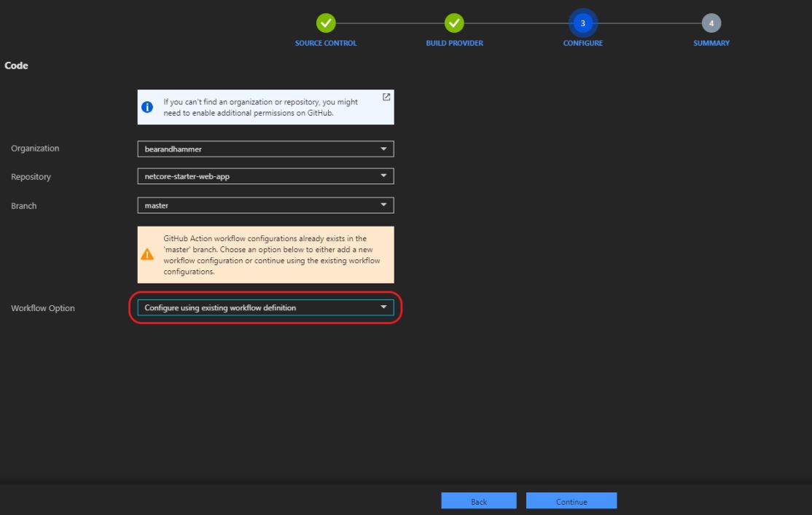Click the CONFIGURE step label

582,44
